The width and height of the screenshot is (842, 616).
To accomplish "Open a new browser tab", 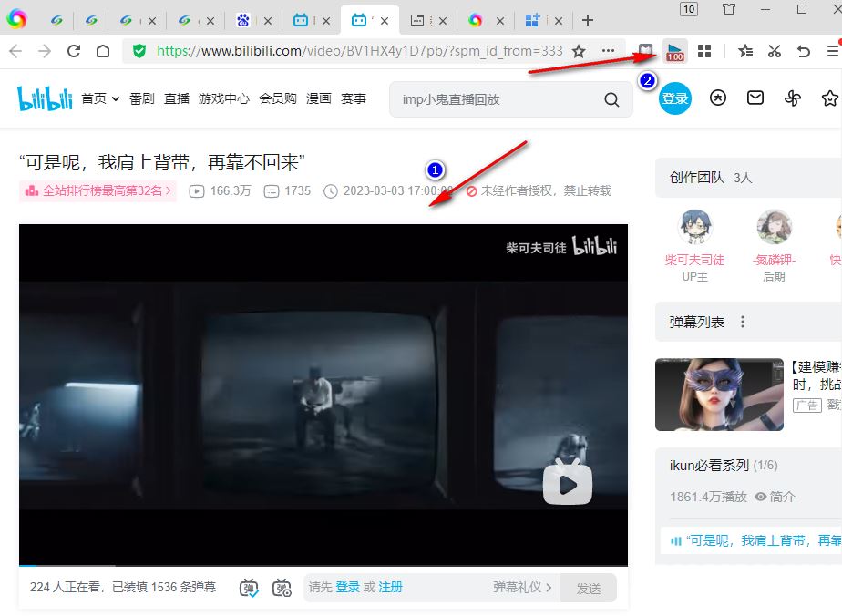I will (588, 20).
